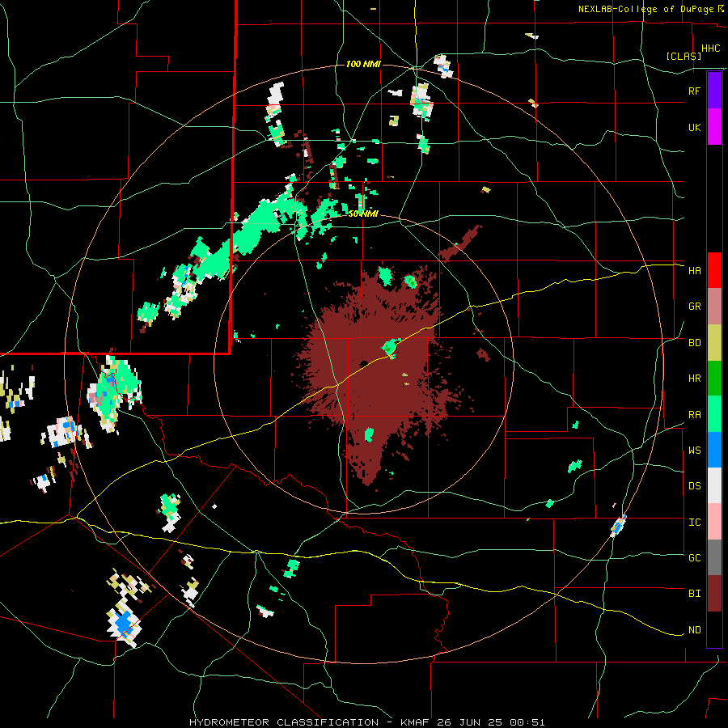The image size is (728, 728).
Task: Click the 'HR' legend label text
Action: click(694, 379)
